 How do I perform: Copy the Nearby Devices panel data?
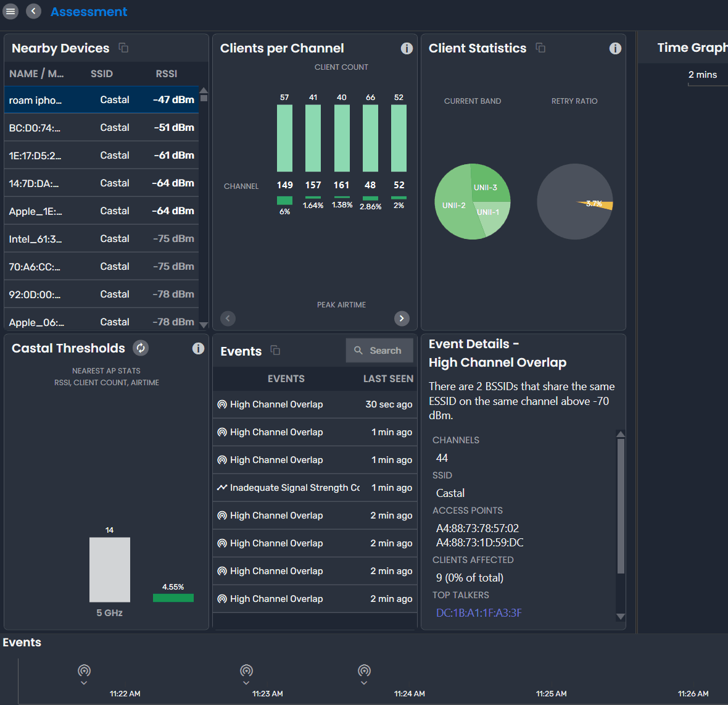click(123, 47)
